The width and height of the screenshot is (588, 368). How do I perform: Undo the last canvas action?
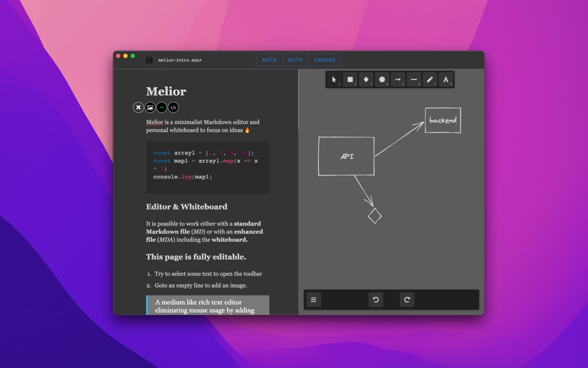pyautogui.click(x=376, y=300)
